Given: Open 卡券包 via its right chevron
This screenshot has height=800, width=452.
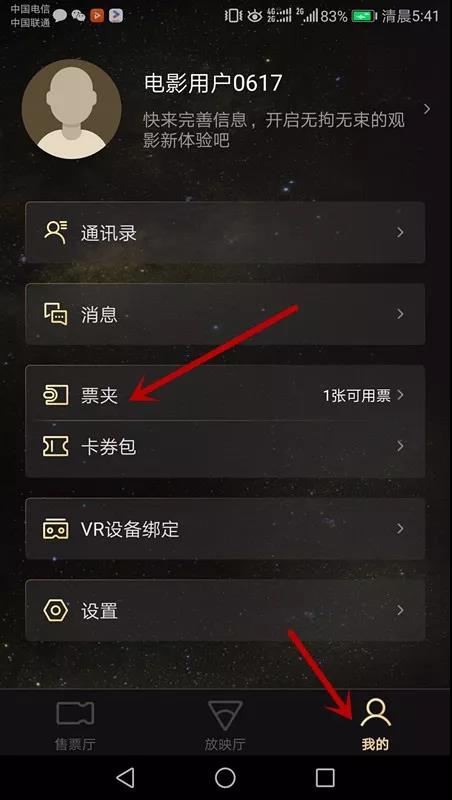Looking at the screenshot, I should [400, 446].
